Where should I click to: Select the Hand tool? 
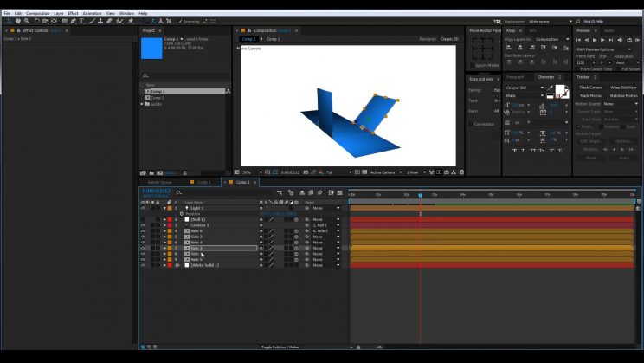[18, 21]
